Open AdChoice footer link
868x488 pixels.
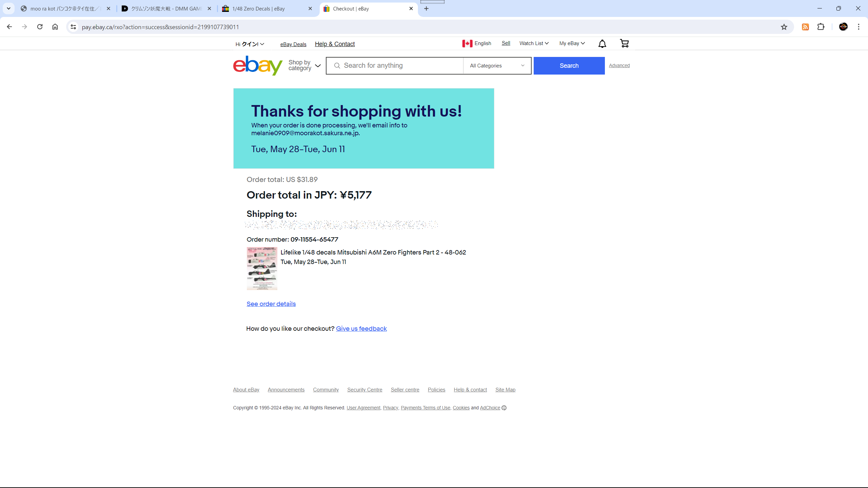point(490,408)
